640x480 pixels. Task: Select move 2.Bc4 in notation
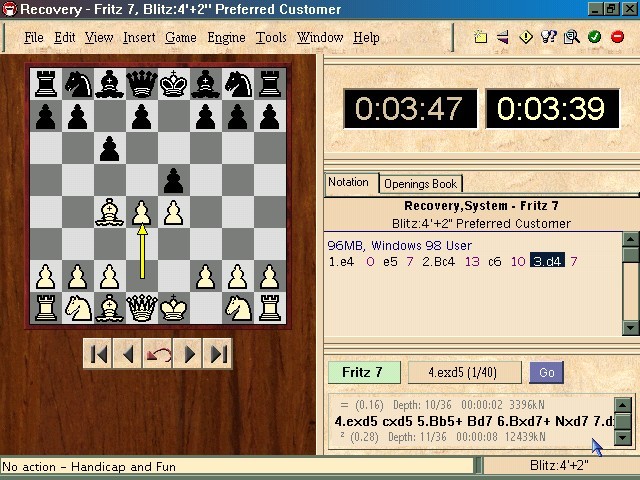coord(438,262)
